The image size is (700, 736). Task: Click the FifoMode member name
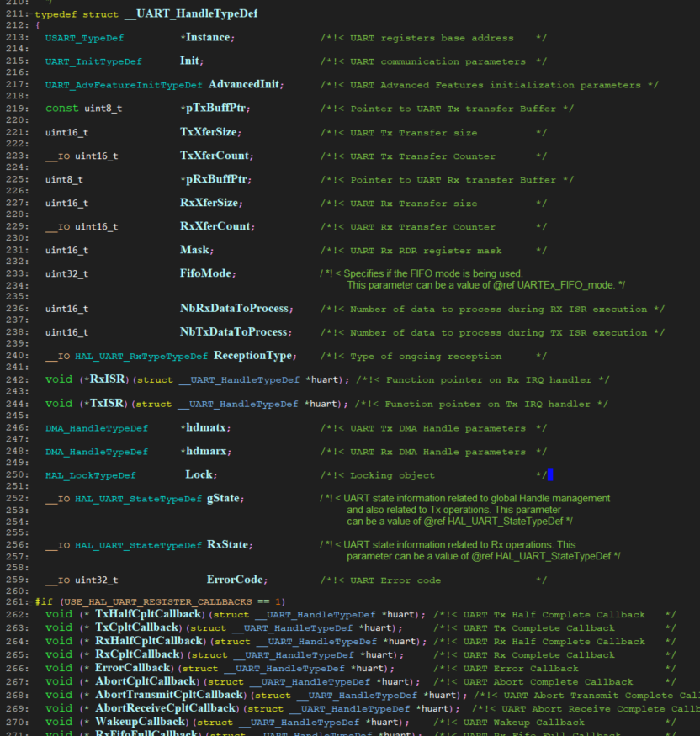pos(205,273)
